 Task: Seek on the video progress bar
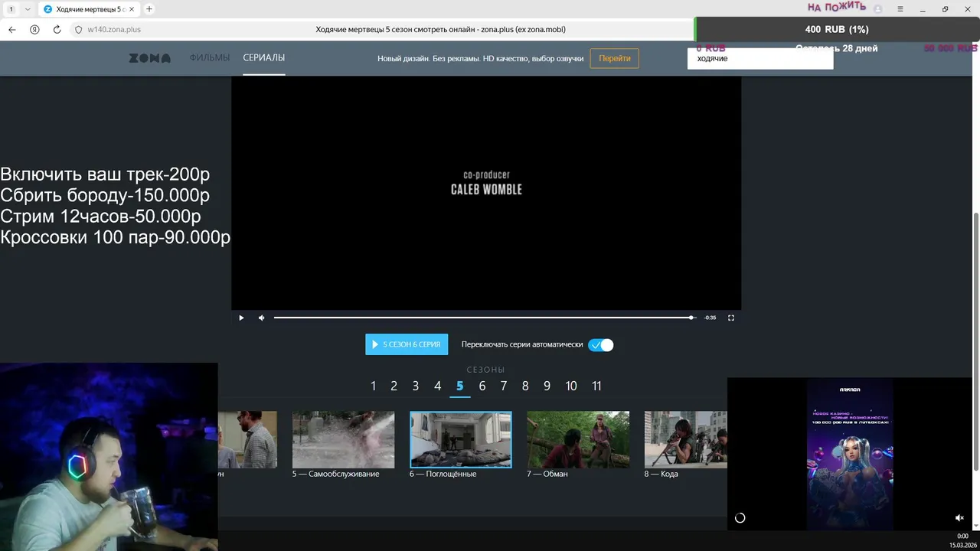485,318
